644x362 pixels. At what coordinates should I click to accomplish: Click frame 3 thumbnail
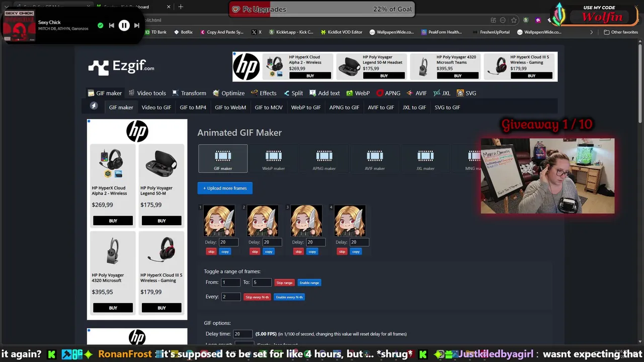[x=306, y=221]
